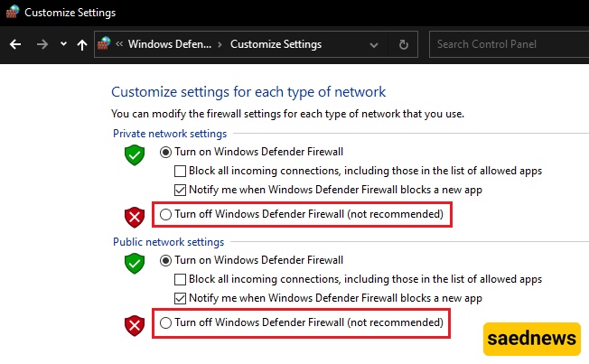The height and width of the screenshot is (364, 589).
Task: Uncheck Notify me checkbox under private network
Action: coord(180,190)
